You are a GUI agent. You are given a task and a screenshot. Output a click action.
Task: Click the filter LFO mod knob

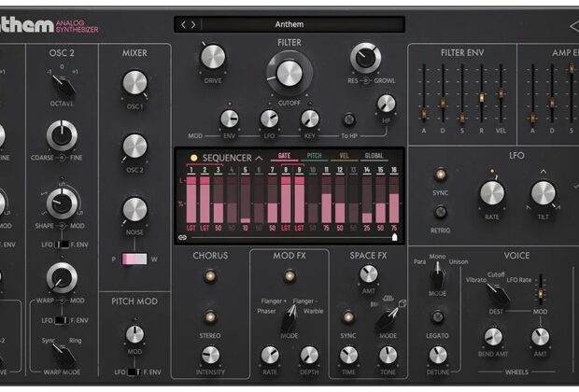(x=269, y=119)
